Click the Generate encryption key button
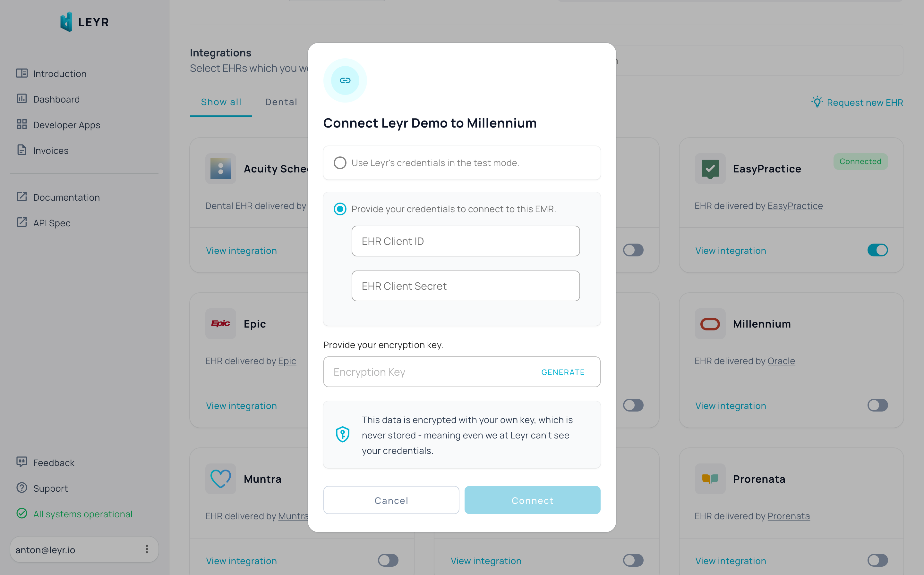 [562, 371]
